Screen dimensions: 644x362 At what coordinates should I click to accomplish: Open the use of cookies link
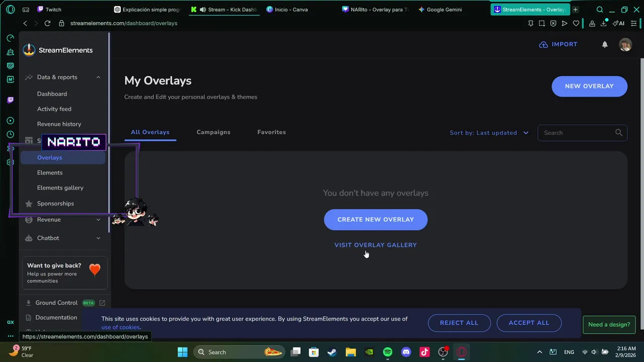click(x=121, y=327)
